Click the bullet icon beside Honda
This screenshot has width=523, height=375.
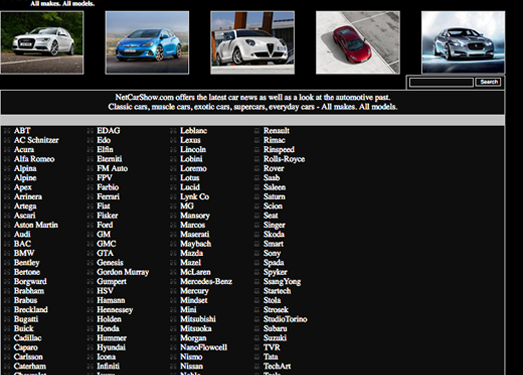point(90,329)
